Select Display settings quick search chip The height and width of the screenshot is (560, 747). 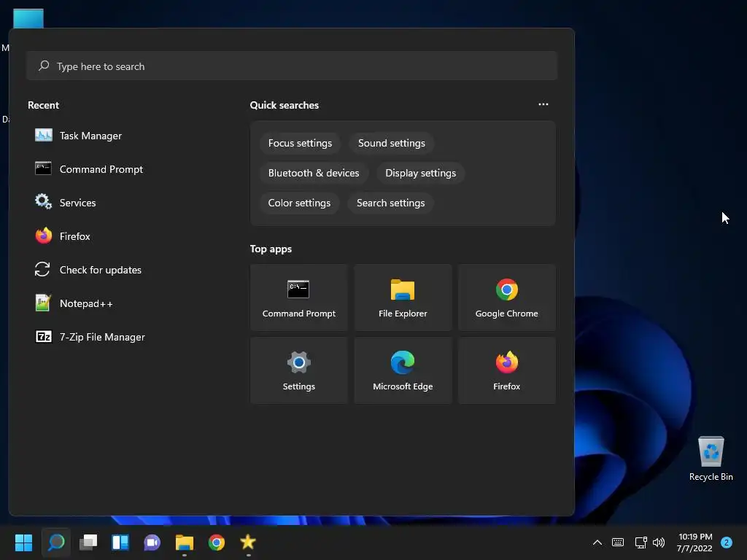pyautogui.click(x=421, y=173)
